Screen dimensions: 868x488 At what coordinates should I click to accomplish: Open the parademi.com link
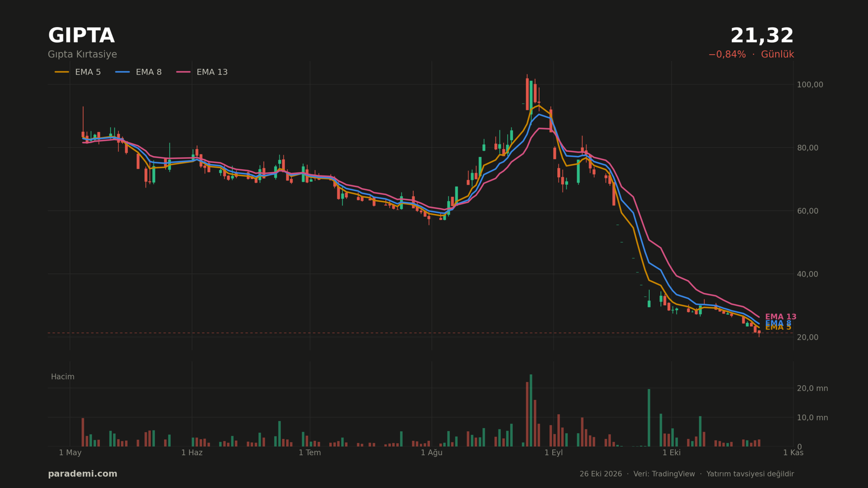coord(82,474)
